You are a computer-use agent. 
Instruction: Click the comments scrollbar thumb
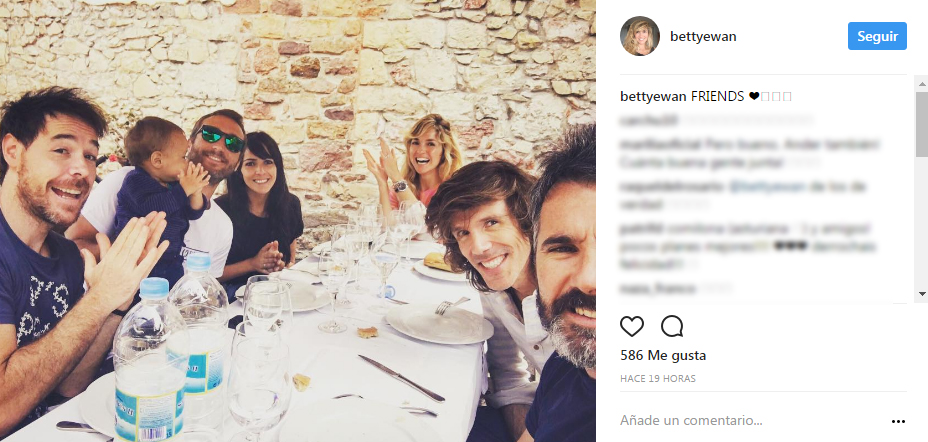click(x=921, y=125)
